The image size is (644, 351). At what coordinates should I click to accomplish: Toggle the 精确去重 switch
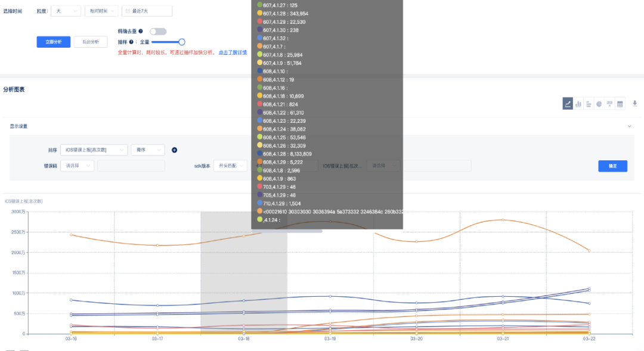158,32
